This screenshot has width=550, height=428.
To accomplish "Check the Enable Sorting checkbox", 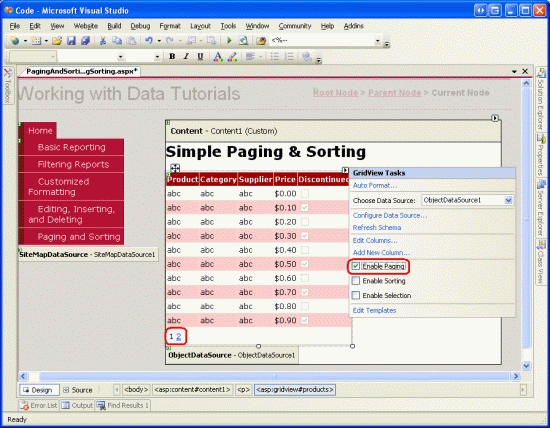I will click(x=356, y=281).
